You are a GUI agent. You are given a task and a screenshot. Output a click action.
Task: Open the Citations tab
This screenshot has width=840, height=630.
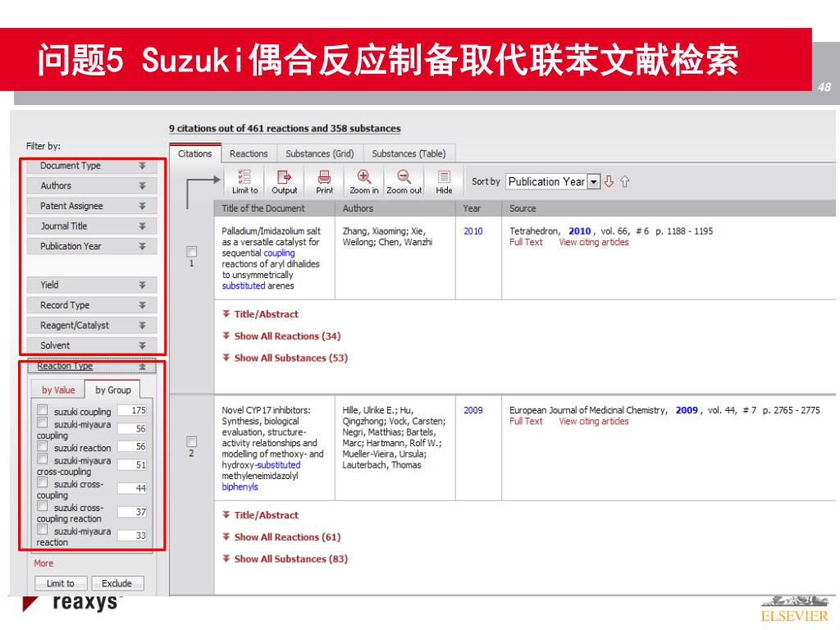click(x=195, y=153)
